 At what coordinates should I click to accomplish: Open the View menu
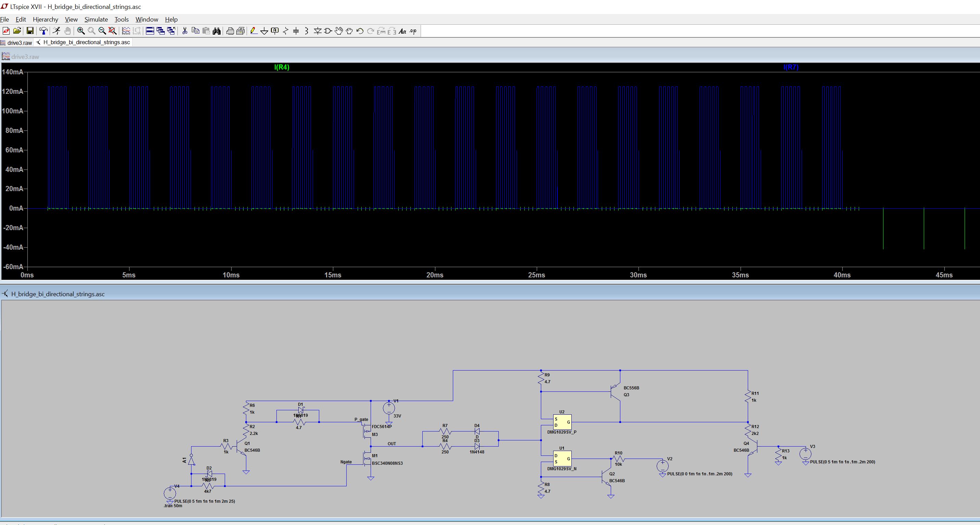(x=71, y=20)
